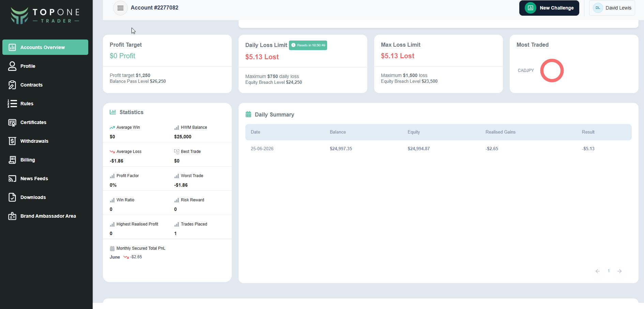Click the Resets in countdown badge
Viewport: 644px width, 309px height.
coord(308,45)
